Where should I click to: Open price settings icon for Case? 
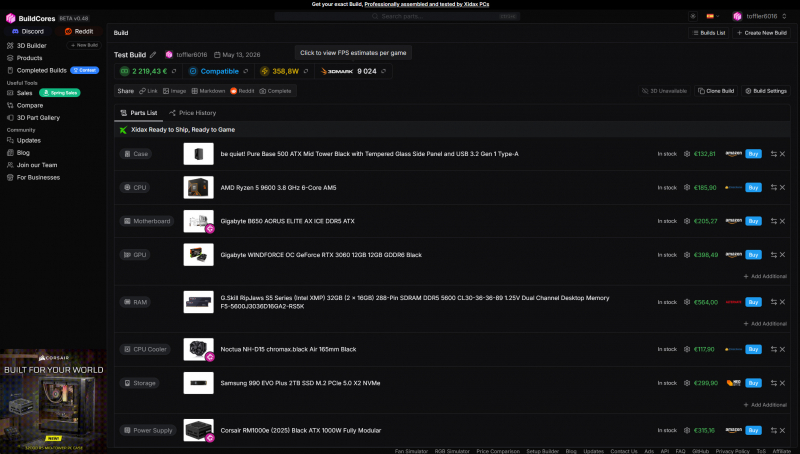pos(687,154)
